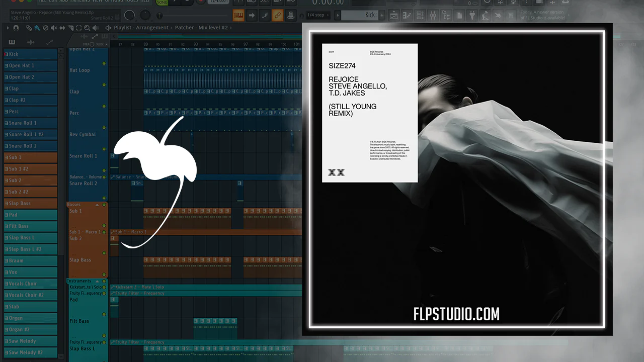
Task: Click the 'Kickstart 2 - Mute \ Solo' clip
Action: [x=206, y=287]
